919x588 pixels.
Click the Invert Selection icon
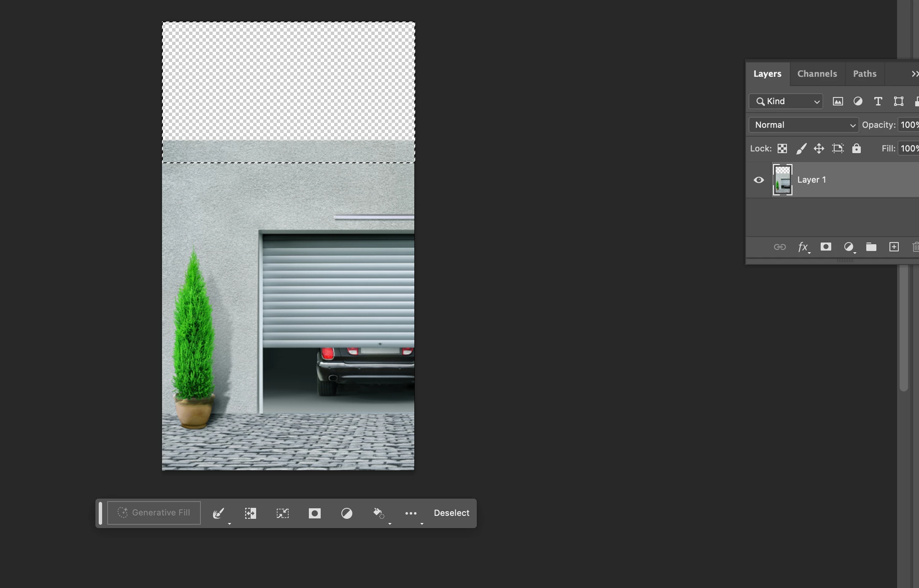(250, 513)
